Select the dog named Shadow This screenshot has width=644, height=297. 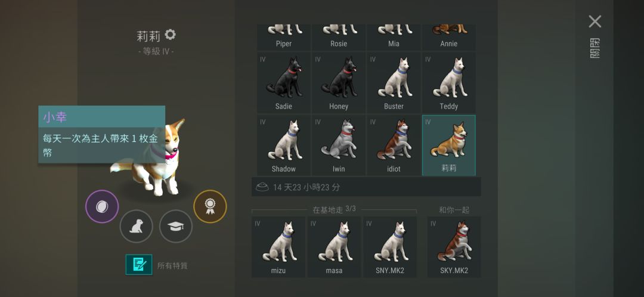coord(284,145)
